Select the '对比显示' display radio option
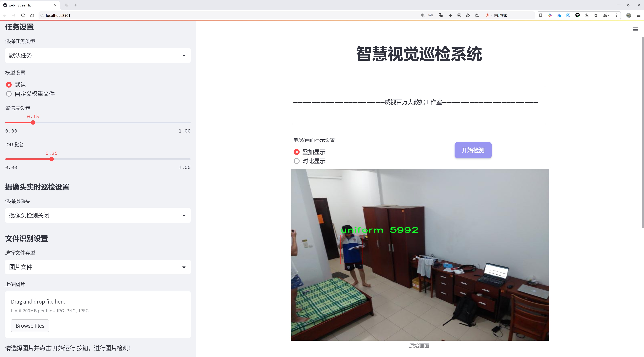The height and width of the screenshot is (357, 644). tap(309, 161)
